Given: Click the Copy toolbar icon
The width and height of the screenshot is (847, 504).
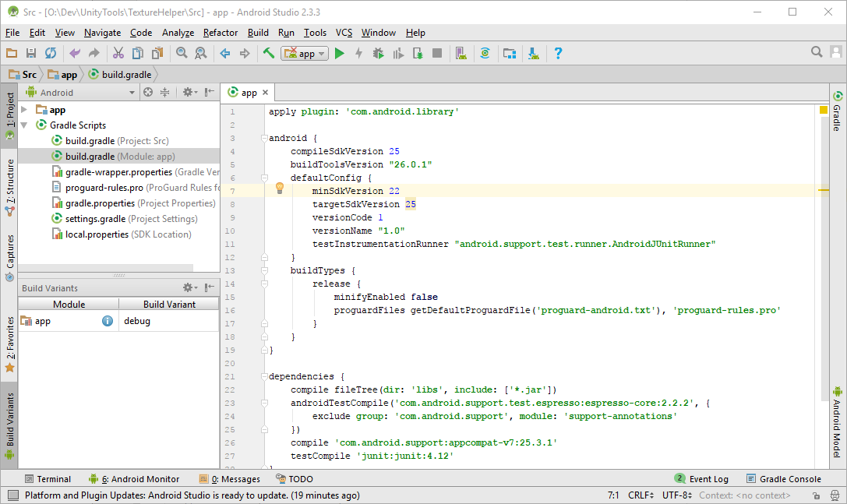Looking at the screenshot, I should click(x=138, y=53).
